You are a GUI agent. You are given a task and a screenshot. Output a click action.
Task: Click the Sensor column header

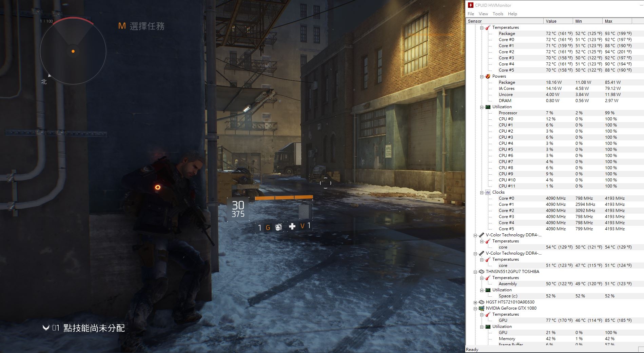[505, 21]
